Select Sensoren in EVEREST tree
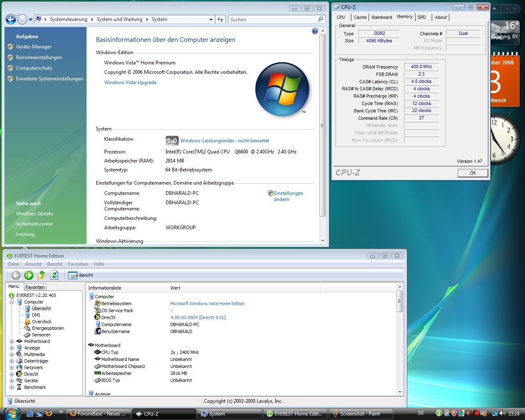The width and height of the screenshot is (525, 420). 41,335
